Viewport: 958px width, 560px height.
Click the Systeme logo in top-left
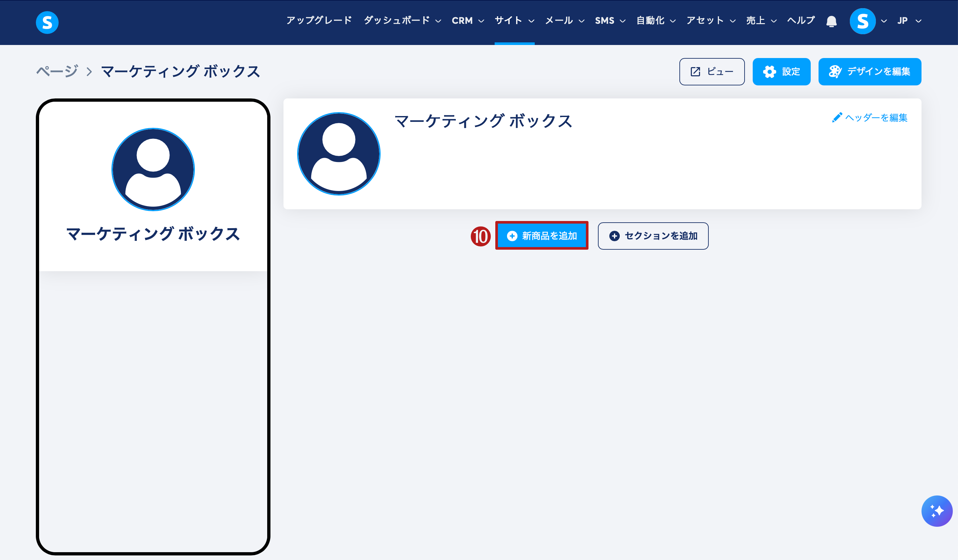pyautogui.click(x=47, y=22)
